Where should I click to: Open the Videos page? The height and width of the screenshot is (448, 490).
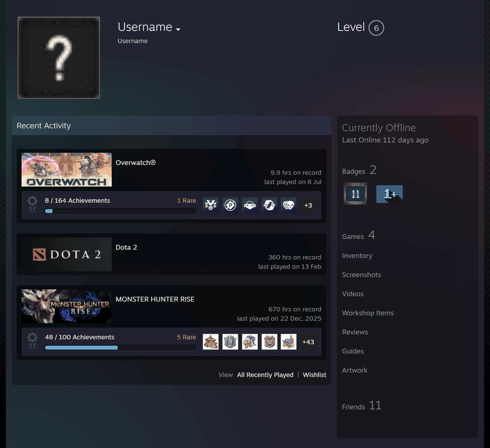click(x=353, y=294)
